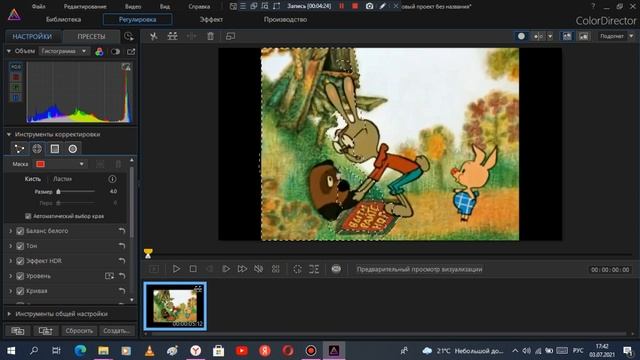Expand Инструменты общей настройки section
The height and width of the screenshot is (360, 640).
[x=9, y=314]
